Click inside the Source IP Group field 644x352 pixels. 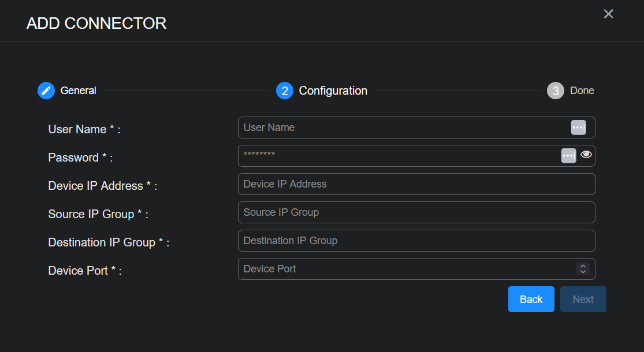404,212
